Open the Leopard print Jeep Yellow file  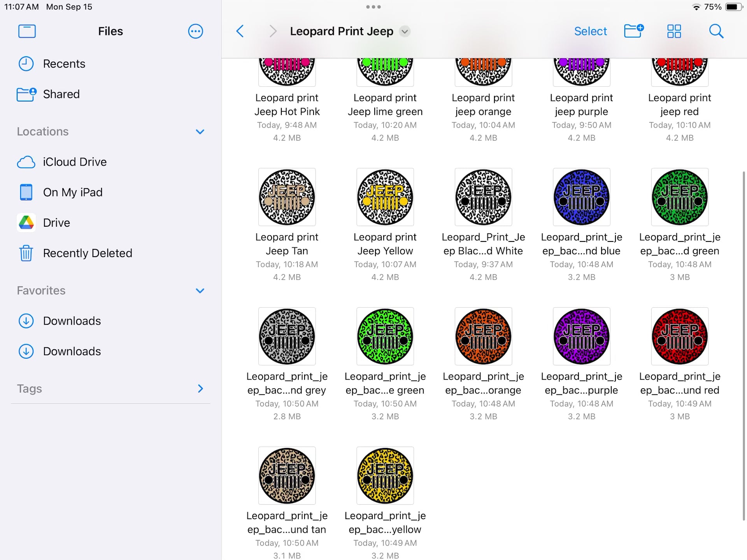pyautogui.click(x=385, y=197)
